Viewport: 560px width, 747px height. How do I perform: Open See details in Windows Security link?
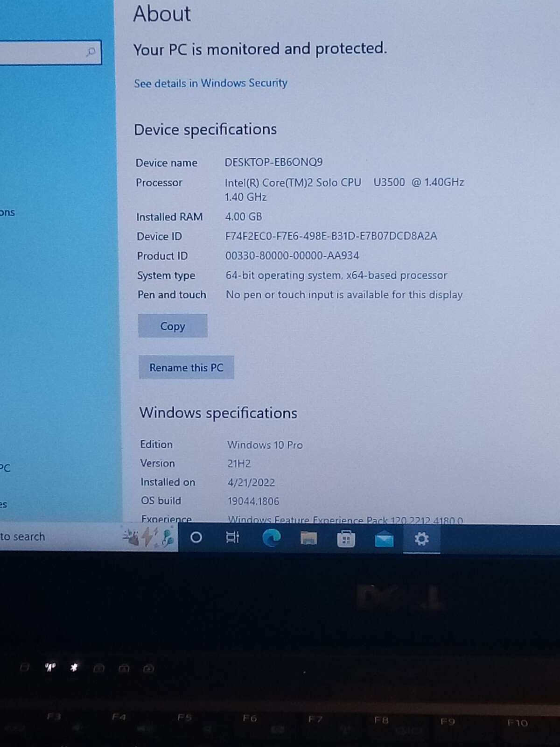tap(210, 83)
